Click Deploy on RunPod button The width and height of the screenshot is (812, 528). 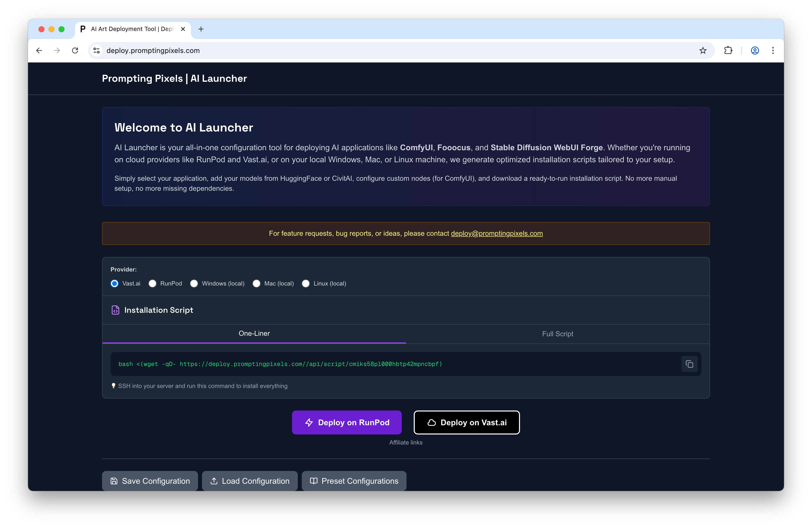click(347, 422)
